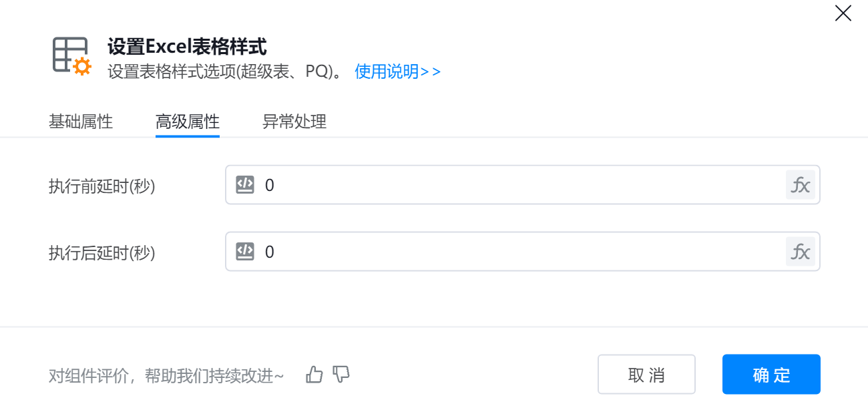Focus the 执行后延时(秒) input field
The height and width of the screenshot is (414, 868).
tap(521, 252)
